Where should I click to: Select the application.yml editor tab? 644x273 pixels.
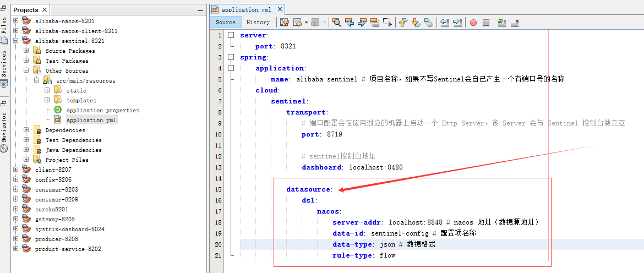tap(247, 9)
